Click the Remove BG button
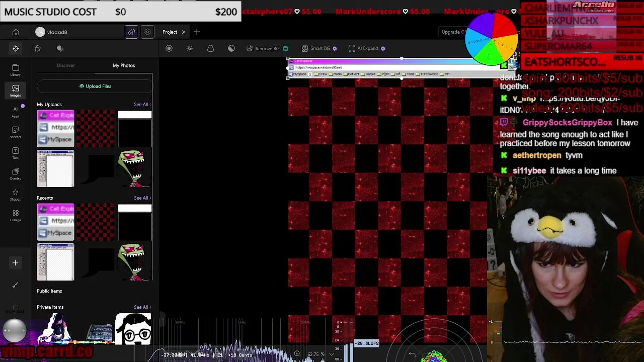This screenshot has height=362, width=644. click(x=267, y=48)
